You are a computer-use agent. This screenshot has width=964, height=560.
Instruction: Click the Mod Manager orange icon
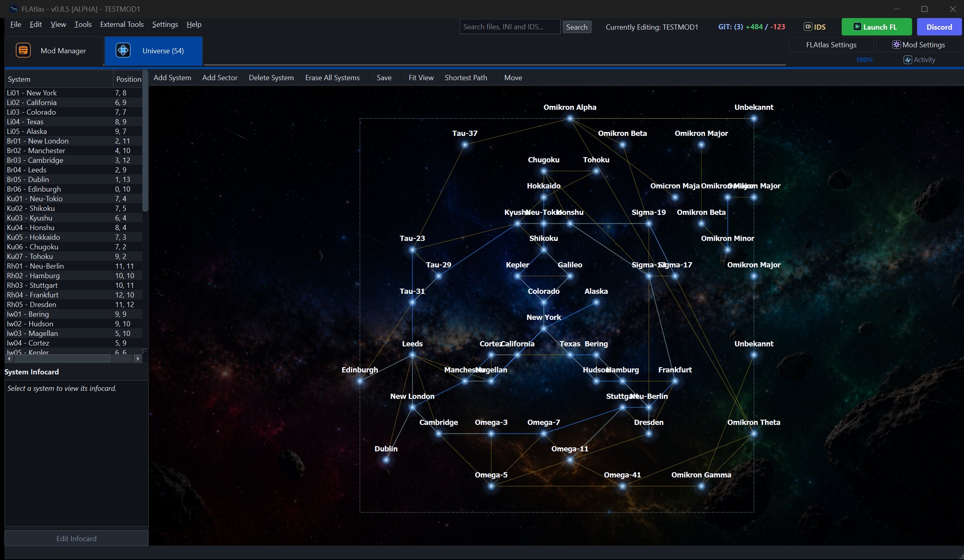tap(23, 51)
